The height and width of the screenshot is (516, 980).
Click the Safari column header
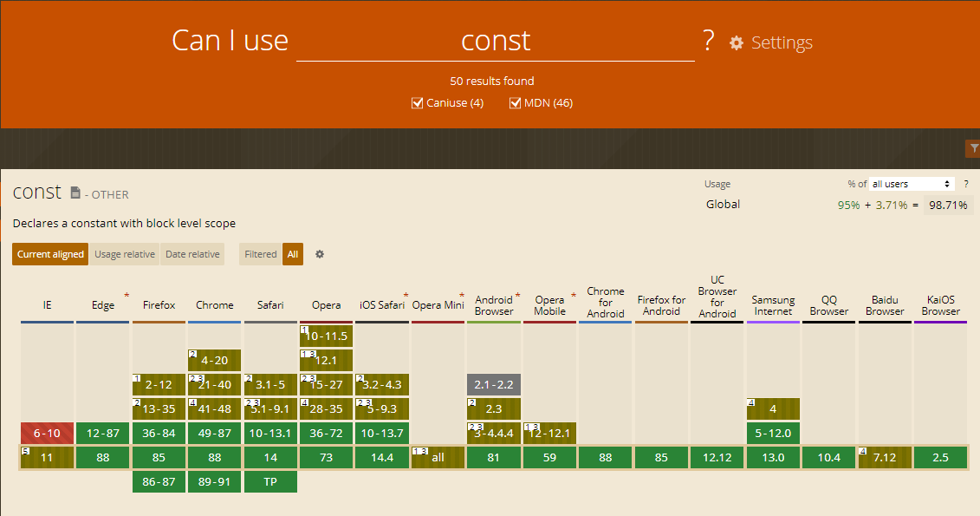(270, 305)
